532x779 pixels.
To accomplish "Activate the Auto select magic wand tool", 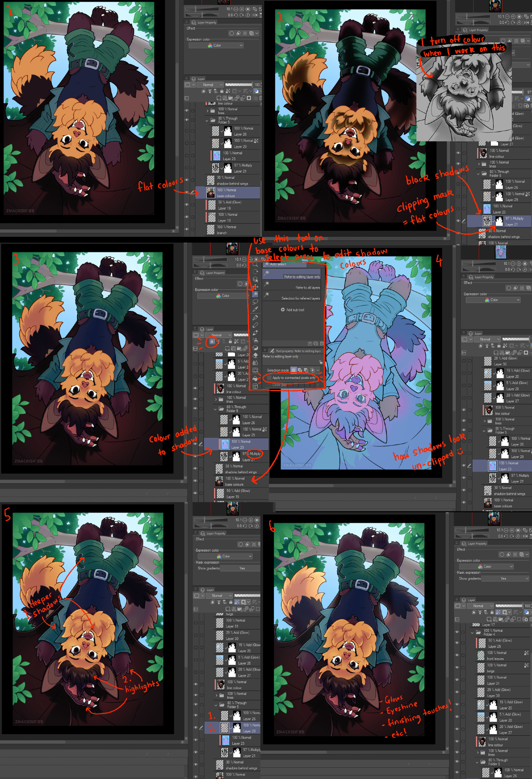I will [x=255, y=294].
